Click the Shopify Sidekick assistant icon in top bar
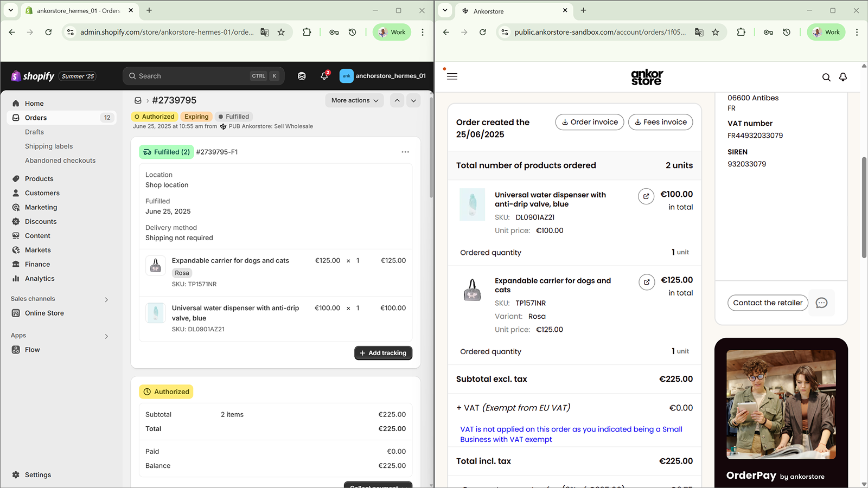868x488 pixels. click(302, 76)
